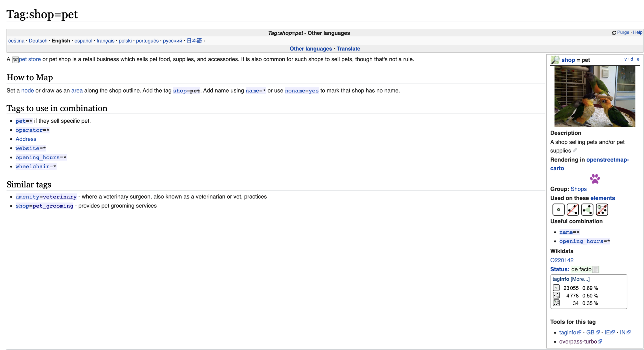Switch to the français language version
This screenshot has height=350, width=644.
[105, 41]
